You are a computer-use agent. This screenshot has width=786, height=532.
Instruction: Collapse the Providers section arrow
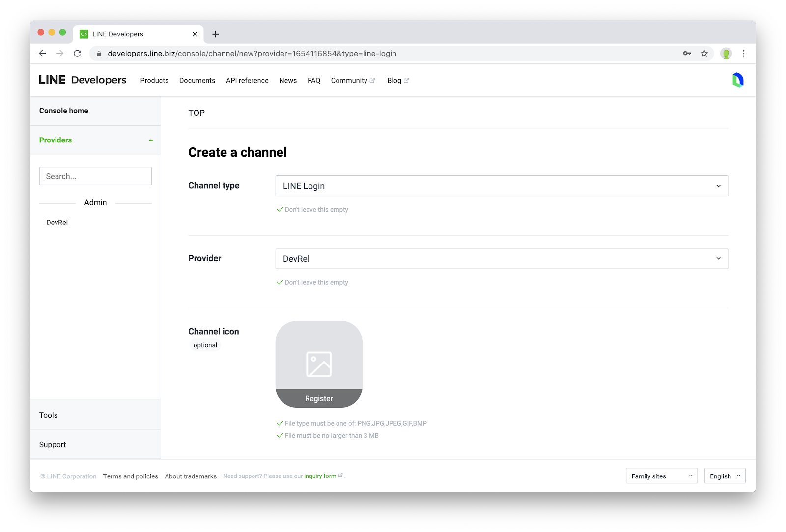click(x=151, y=140)
